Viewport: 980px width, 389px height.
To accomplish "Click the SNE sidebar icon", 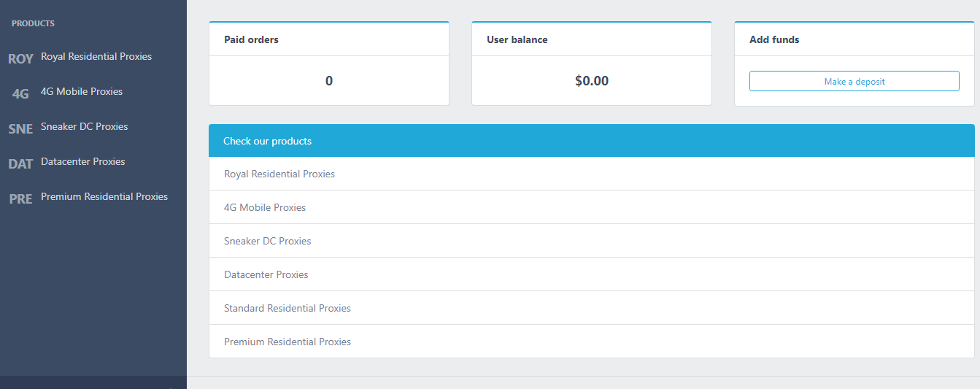I will pos(20,129).
